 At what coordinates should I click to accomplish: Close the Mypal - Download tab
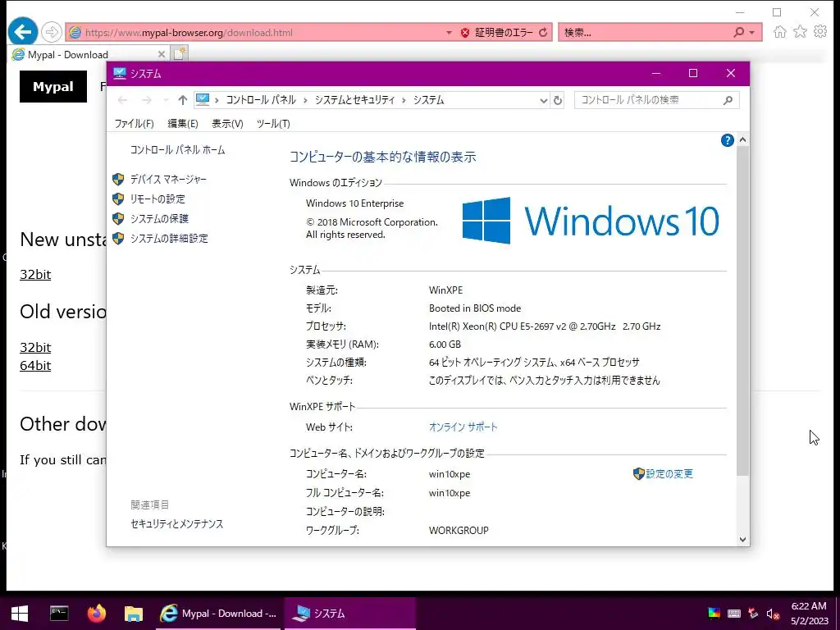(162, 54)
